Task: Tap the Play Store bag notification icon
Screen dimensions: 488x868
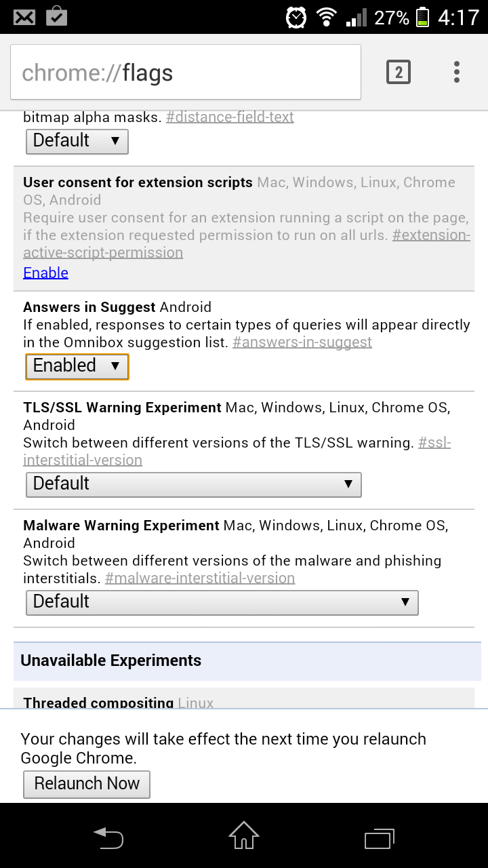Action: pos(56,16)
